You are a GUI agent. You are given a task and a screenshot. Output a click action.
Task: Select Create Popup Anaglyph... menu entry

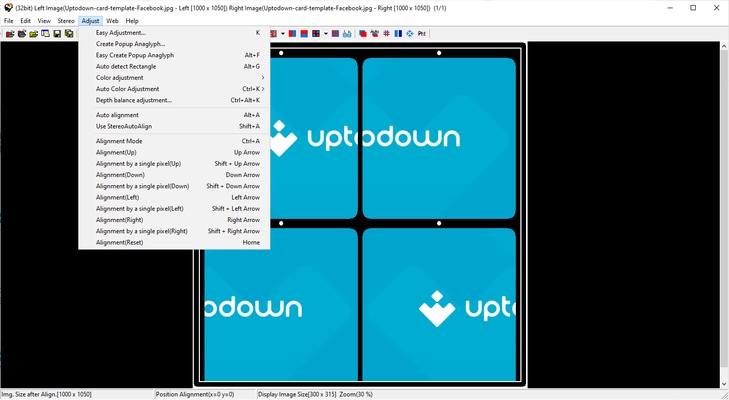[x=174, y=44]
